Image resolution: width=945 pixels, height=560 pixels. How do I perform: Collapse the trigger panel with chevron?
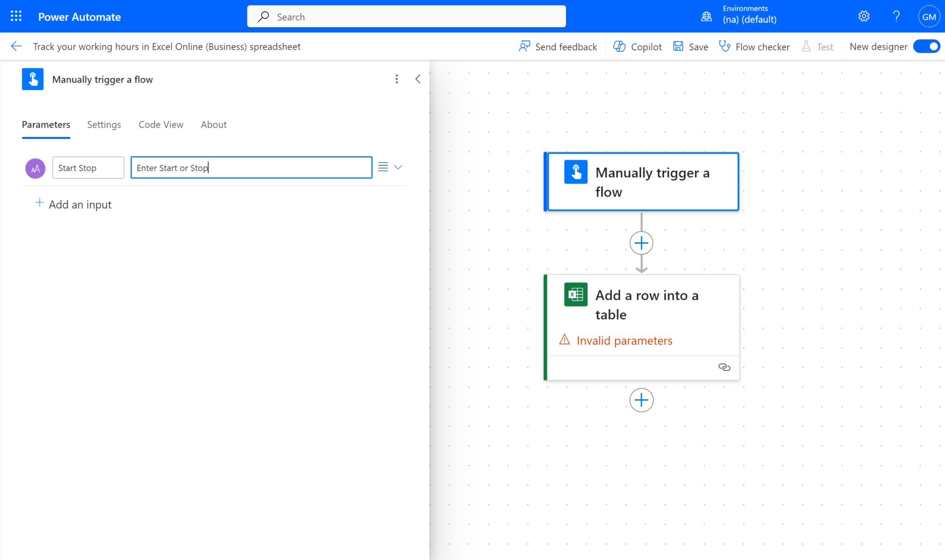(x=418, y=79)
